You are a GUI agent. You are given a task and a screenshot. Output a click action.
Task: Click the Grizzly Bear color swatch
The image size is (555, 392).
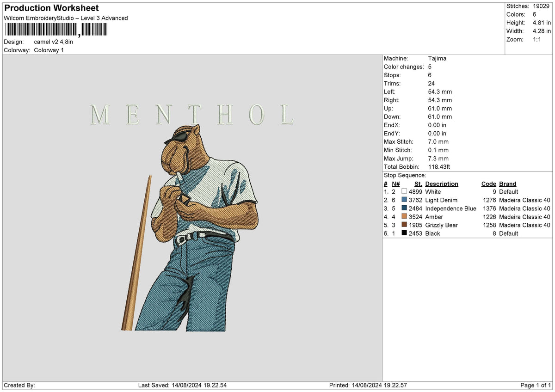click(404, 225)
